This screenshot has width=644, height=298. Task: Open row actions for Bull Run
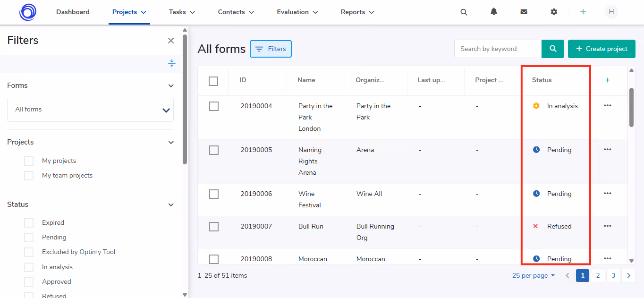click(x=608, y=226)
